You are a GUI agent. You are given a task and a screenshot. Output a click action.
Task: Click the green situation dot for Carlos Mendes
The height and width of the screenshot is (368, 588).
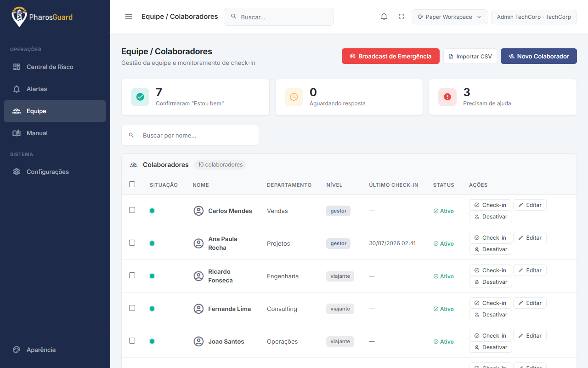click(x=152, y=211)
